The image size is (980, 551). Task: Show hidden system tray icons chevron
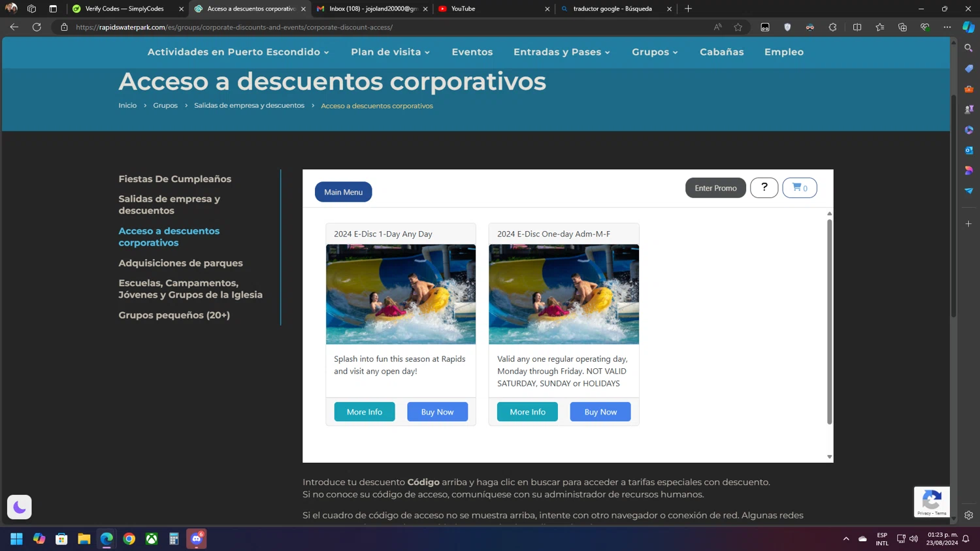[x=846, y=539]
